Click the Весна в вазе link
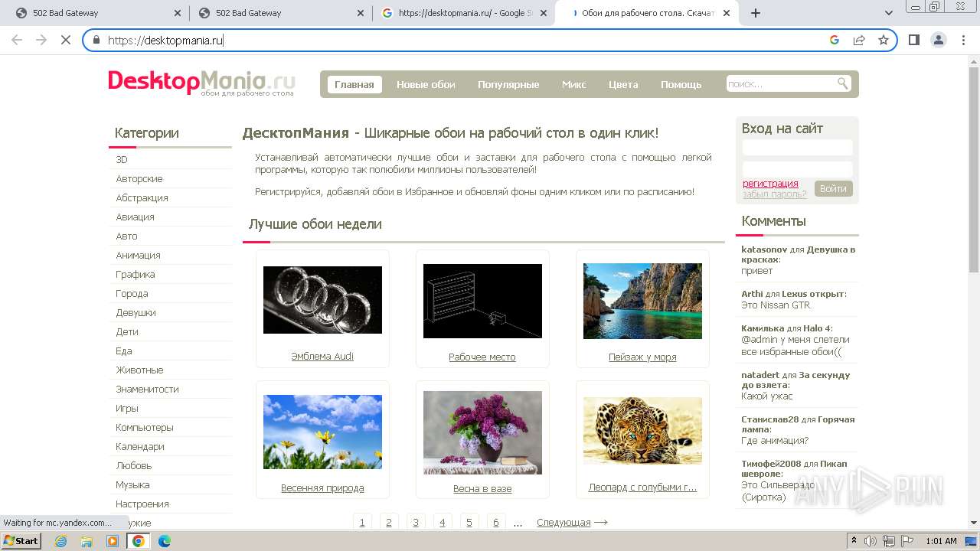The image size is (980, 551). tap(482, 489)
